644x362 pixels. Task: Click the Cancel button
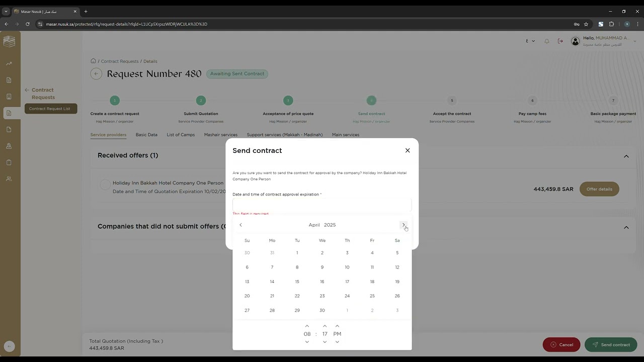[561, 344]
